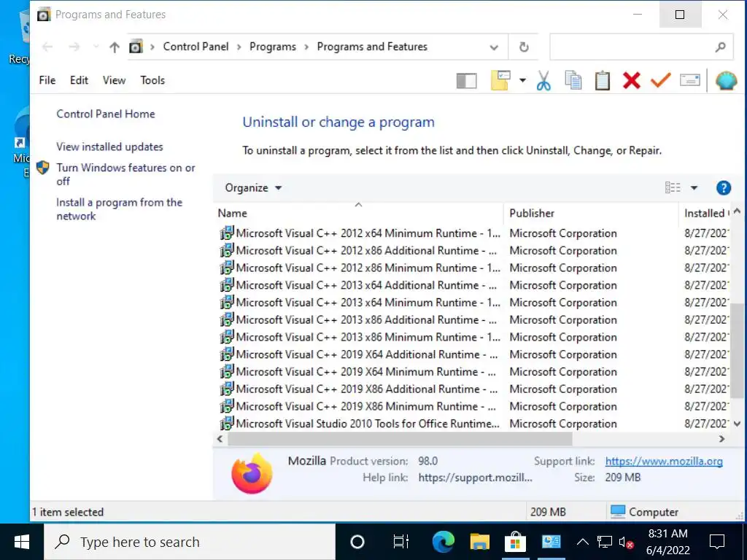Screen dimensions: 747x560
Task: Click the clock showing 8:31 AM
Action: [x=667, y=542]
